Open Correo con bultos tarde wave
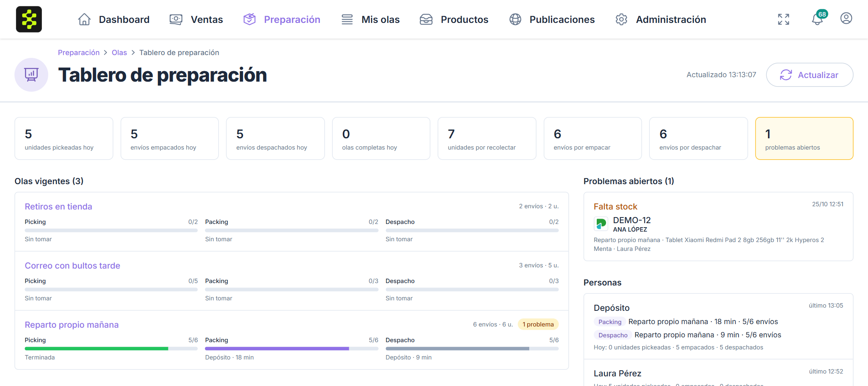The height and width of the screenshot is (386, 868). coord(73,266)
